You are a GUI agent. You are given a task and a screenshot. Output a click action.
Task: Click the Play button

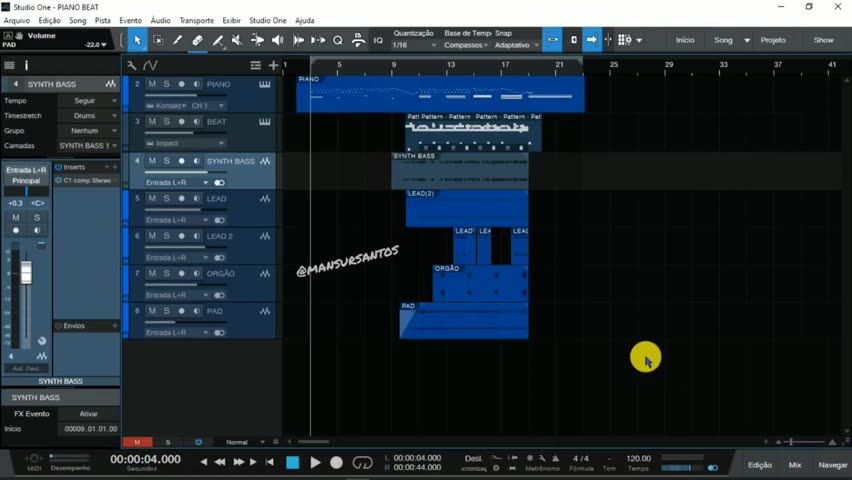click(315, 463)
